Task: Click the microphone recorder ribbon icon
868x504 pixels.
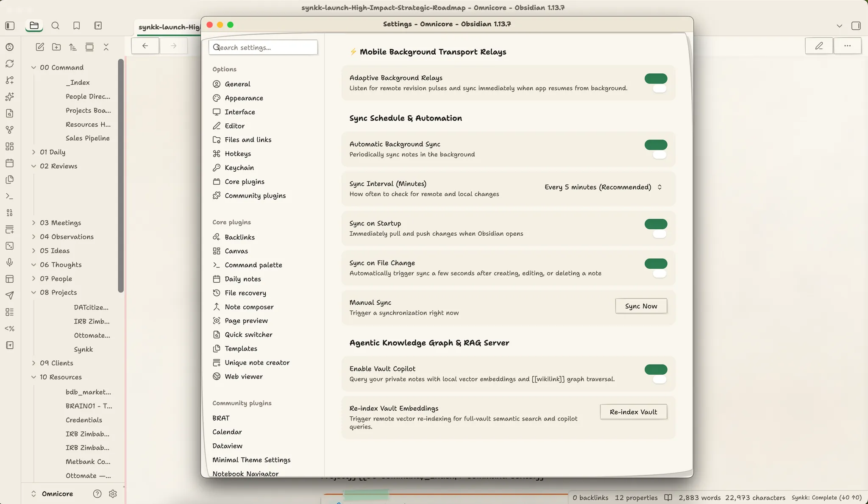Action: (x=10, y=262)
